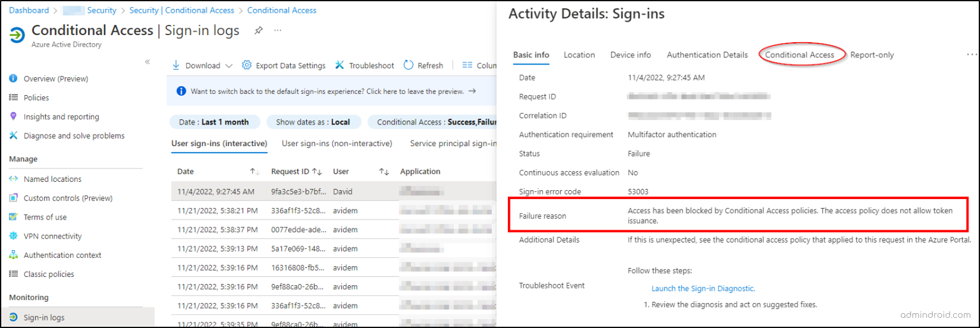This screenshot has width=980, height=328.
Task: Click Request ID 16316808-fb5...
Action: [298, 268]
